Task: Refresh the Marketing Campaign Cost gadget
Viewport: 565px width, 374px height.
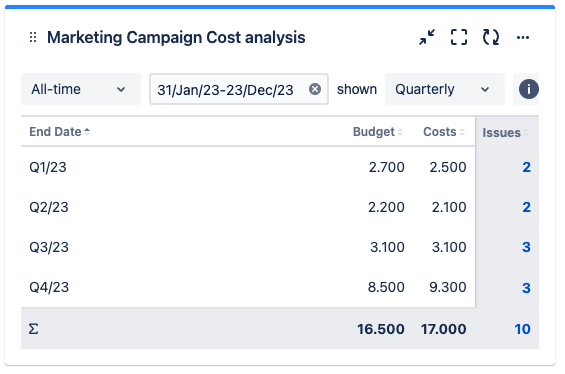Action: click(x=491, y=37)
